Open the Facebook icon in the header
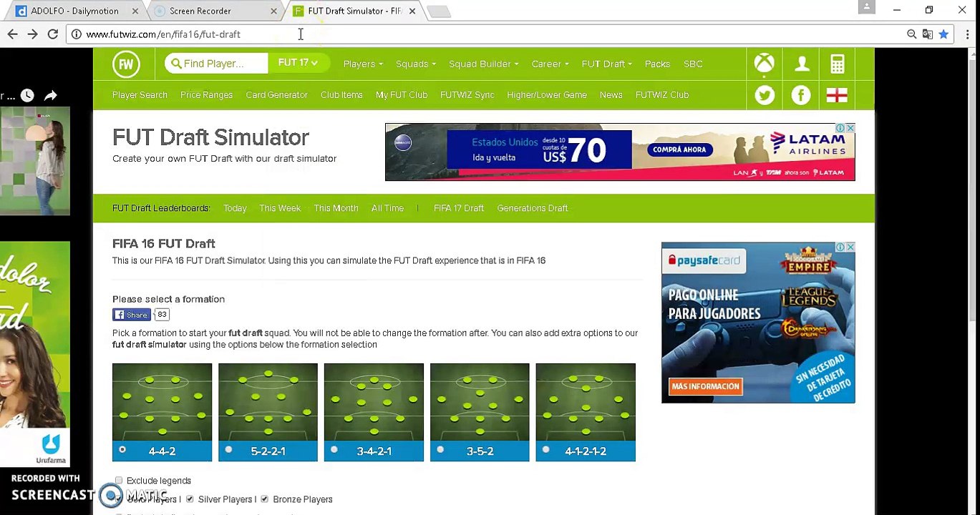This screenshot has height=515, width=980. click(801, 94)
